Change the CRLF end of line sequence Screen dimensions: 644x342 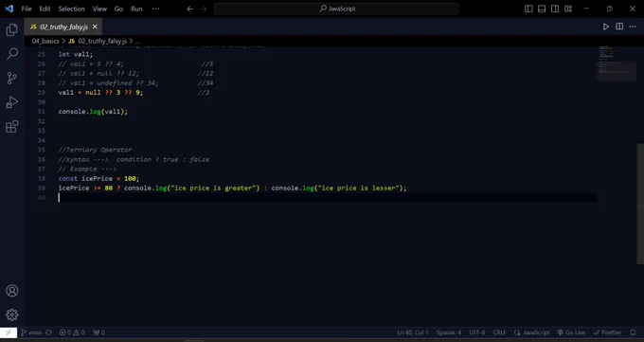click(x=499, y=333)
